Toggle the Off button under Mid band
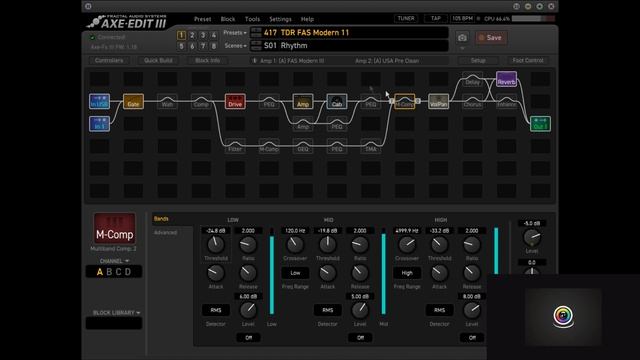Screen dimensions: 640x360 pyautogui.click(x=360, y=338)
